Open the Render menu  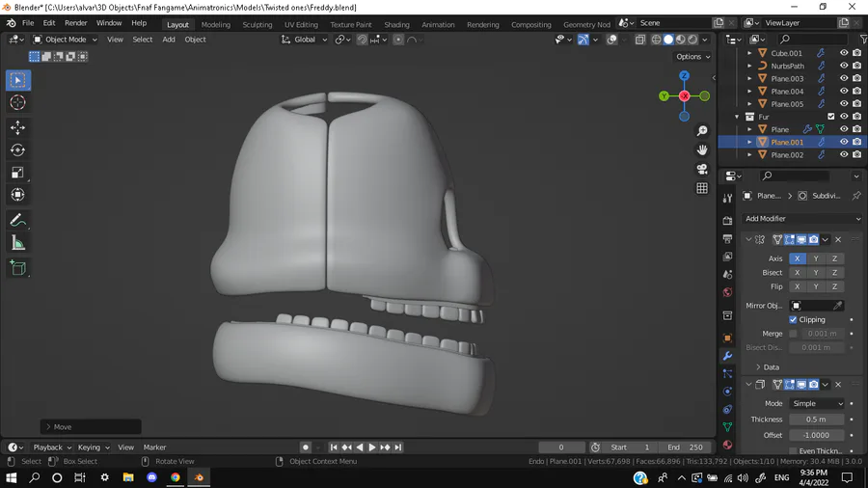(75, 23)
